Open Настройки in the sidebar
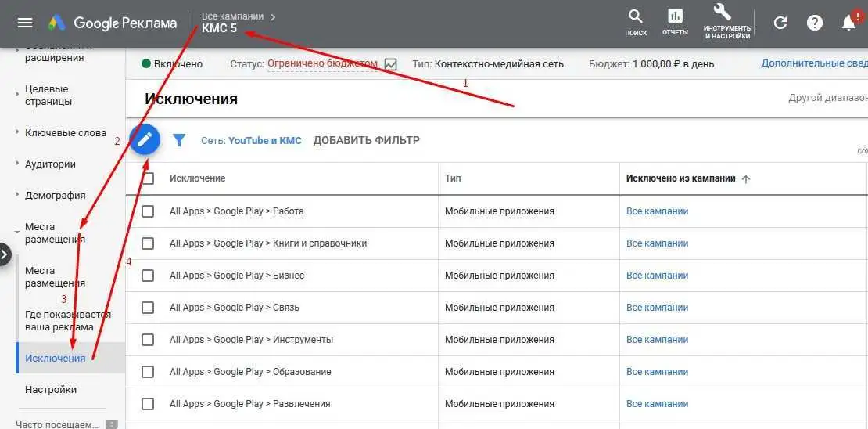The image size is (868, 429). [x=51, y=390]
